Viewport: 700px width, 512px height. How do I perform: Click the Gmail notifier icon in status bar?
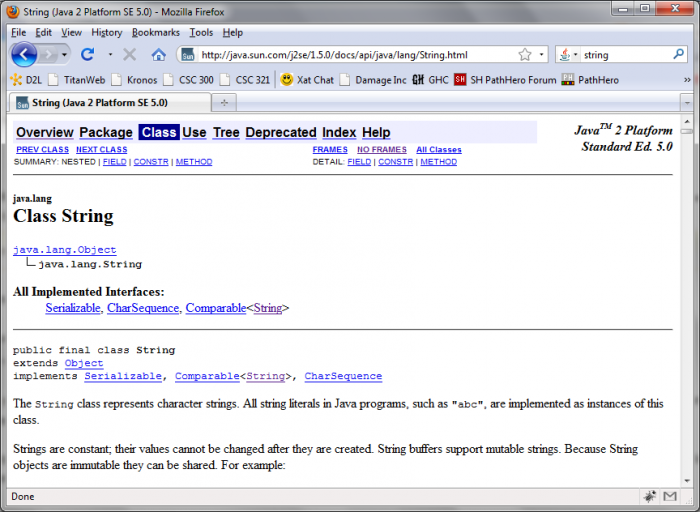(x=670, y=496)
